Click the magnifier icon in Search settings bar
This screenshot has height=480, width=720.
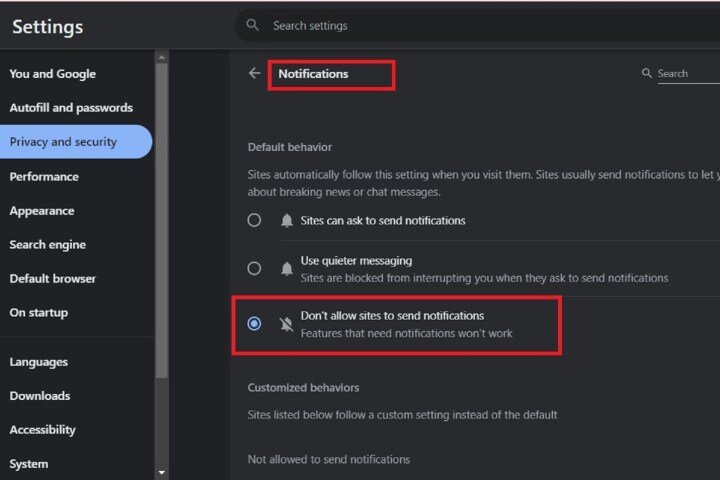click(x=253, y=25)
